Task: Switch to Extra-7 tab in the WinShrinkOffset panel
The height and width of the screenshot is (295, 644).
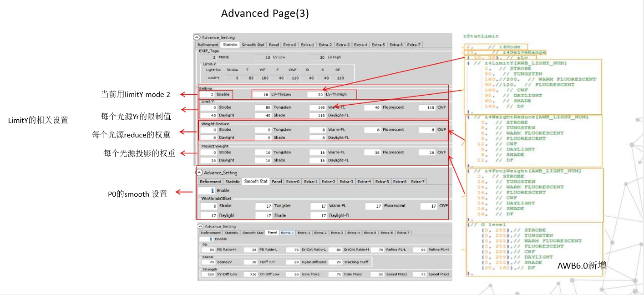Action: click(x=417, y=182)
